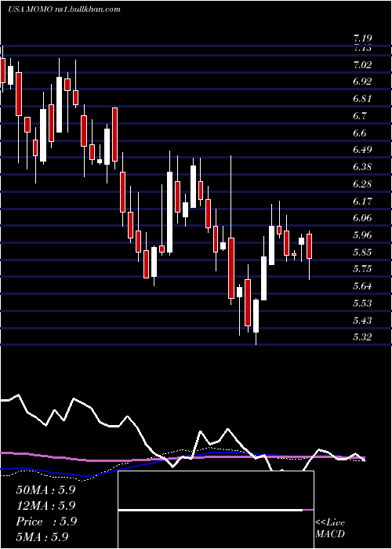Click the <<Live MACD label
The height and width of the screenshot is (549, 392).
coord(330,529)
